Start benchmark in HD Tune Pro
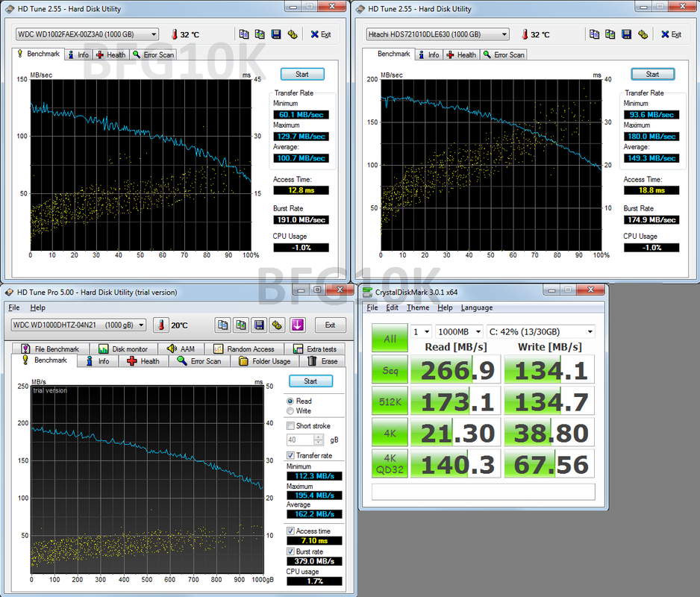 point(310,381)
